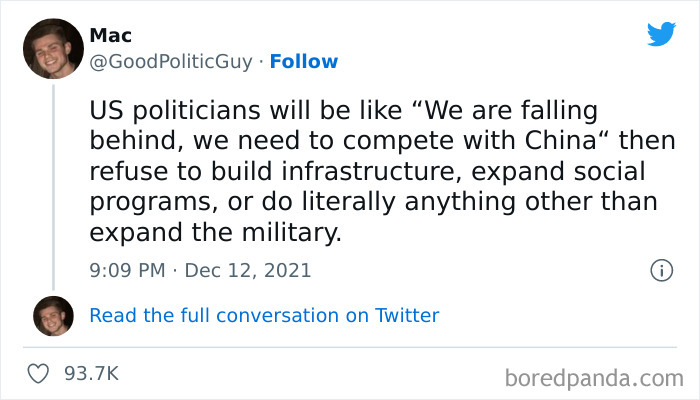Open the display name Mac

point(111,36)
